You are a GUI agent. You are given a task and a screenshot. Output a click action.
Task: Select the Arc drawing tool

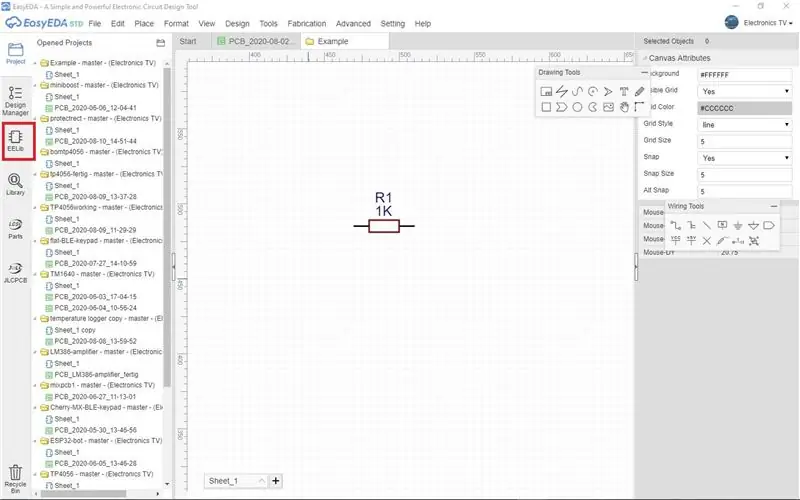pos(592,92)
